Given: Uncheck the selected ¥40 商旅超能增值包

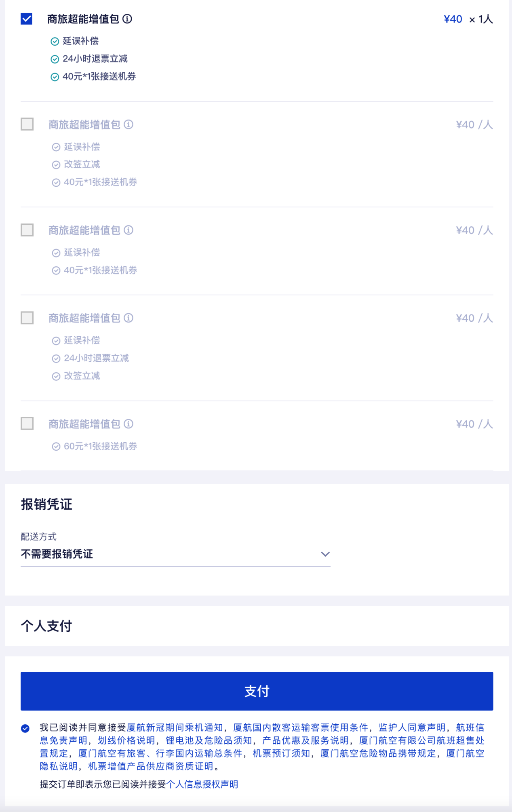Looking at the screenshot, I should coord(27,19).
